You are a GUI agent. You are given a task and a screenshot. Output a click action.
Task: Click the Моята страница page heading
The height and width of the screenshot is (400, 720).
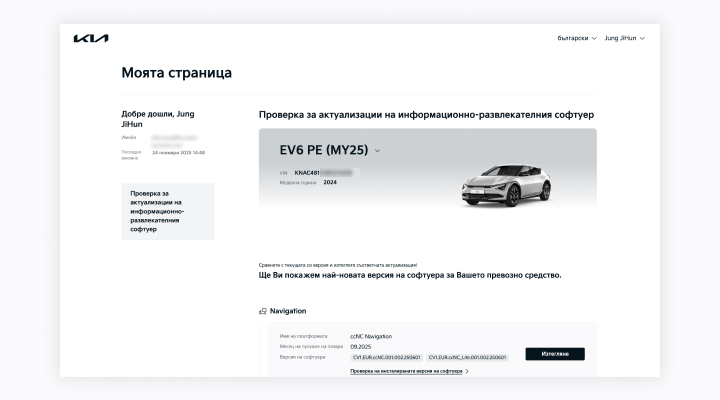[x=176, y=73]
